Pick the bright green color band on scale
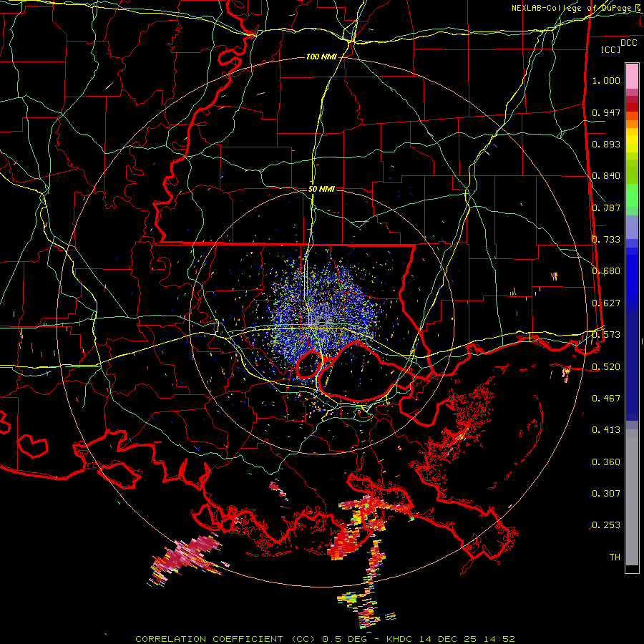The image size is (644, 644). click(632, 195)
